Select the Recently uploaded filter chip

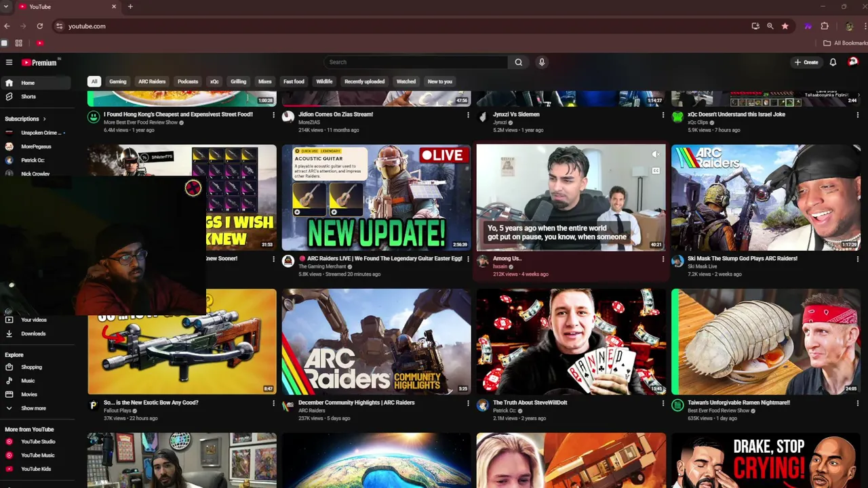(364, 81)
